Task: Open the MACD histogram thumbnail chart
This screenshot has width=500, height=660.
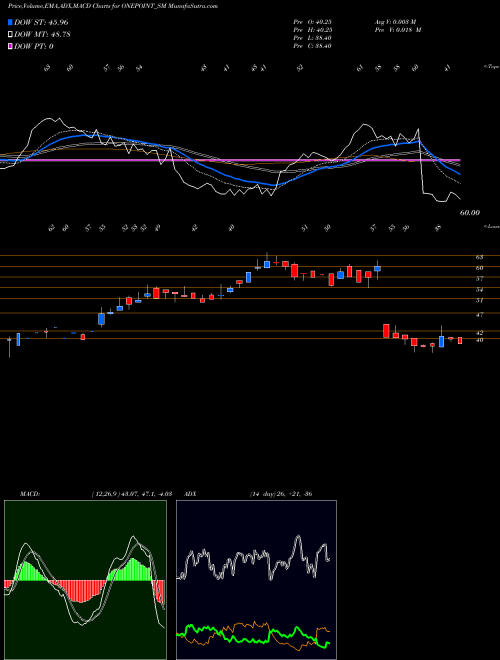Action: [x=85, y=580]
